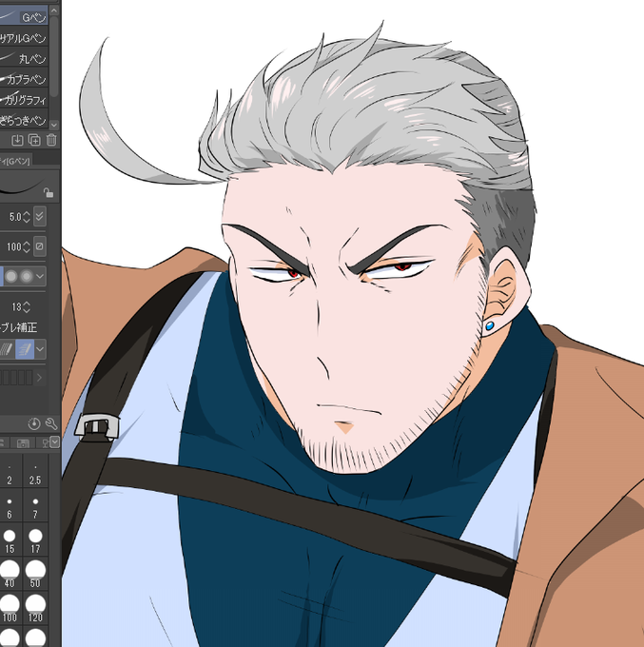
Task: Click the sub tool import download icon
Action: [x=17, y=140]
